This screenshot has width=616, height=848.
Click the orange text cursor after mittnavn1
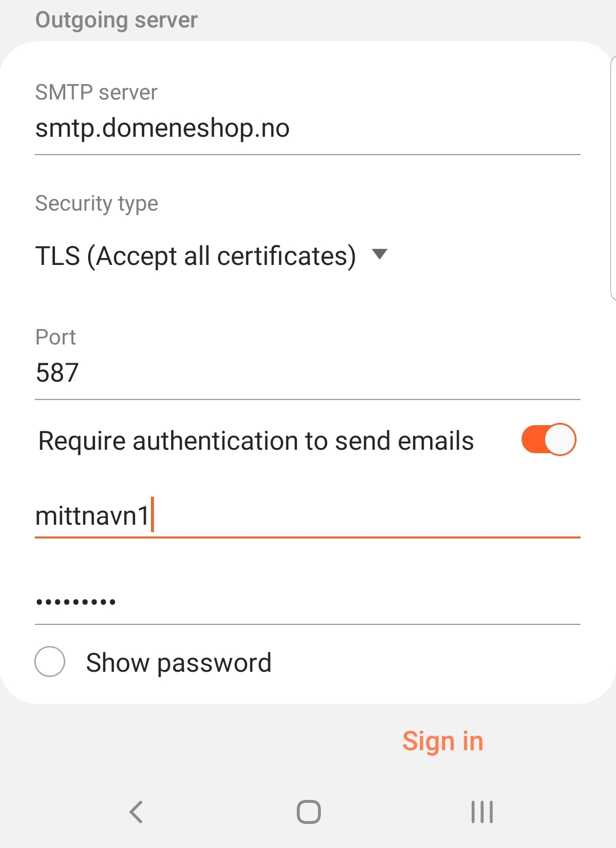(153, 514)
